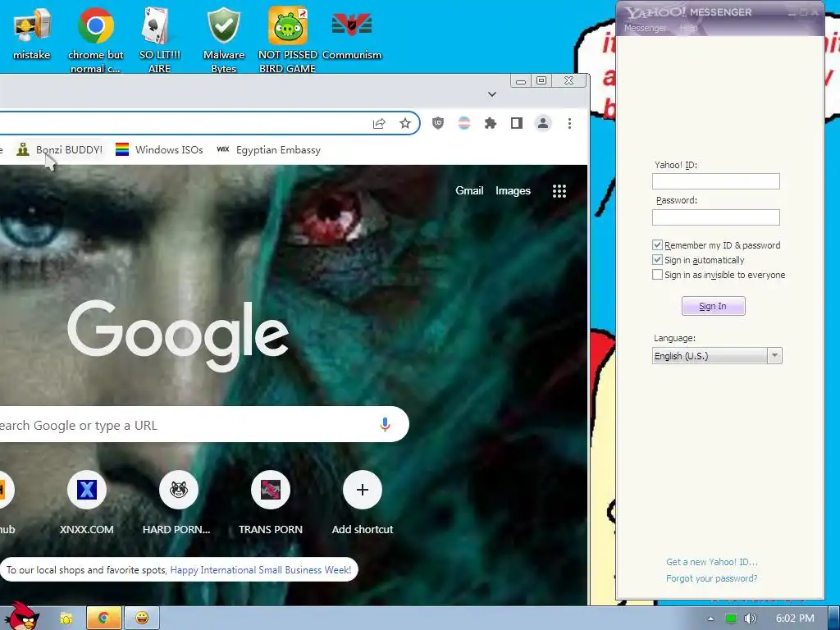Screen dimensions: 840x630
Task: Click Get a new Yahoo! ID link
Action: point(711,562)
